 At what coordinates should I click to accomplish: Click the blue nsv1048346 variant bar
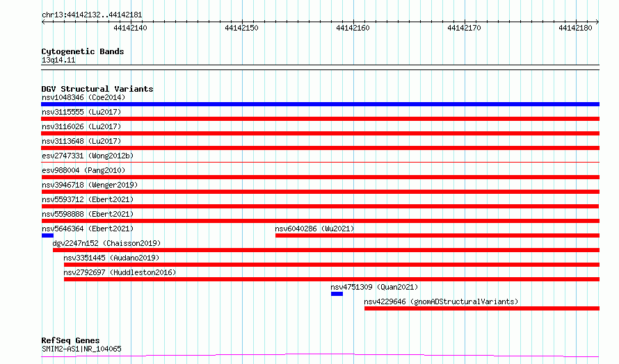[320, 104]
